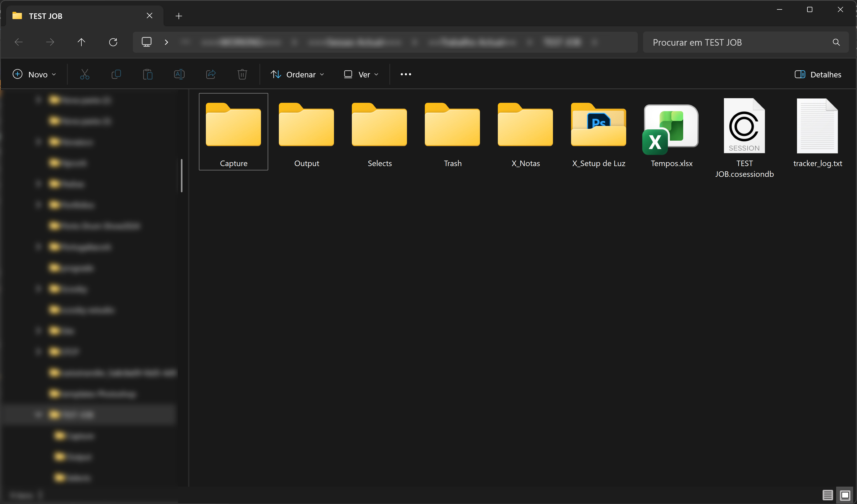Click the Share icon in toolbar
This screenshot has width=857, height=504.
click(x=211, y=74)
